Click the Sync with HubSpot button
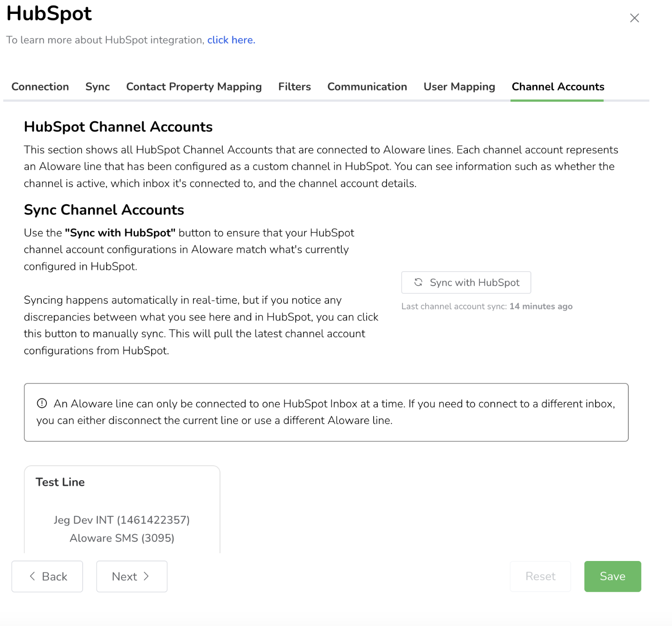 tap(466, 282)
